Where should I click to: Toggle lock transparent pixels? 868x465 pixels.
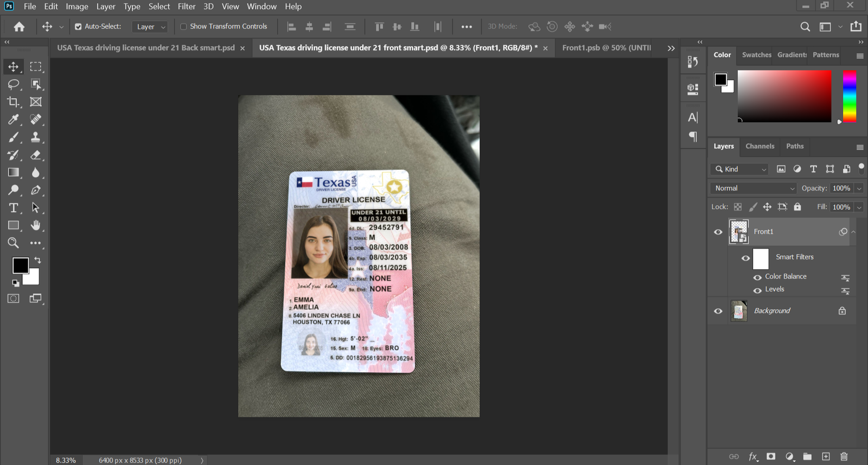pyautogui.click(x=738, y=207)
